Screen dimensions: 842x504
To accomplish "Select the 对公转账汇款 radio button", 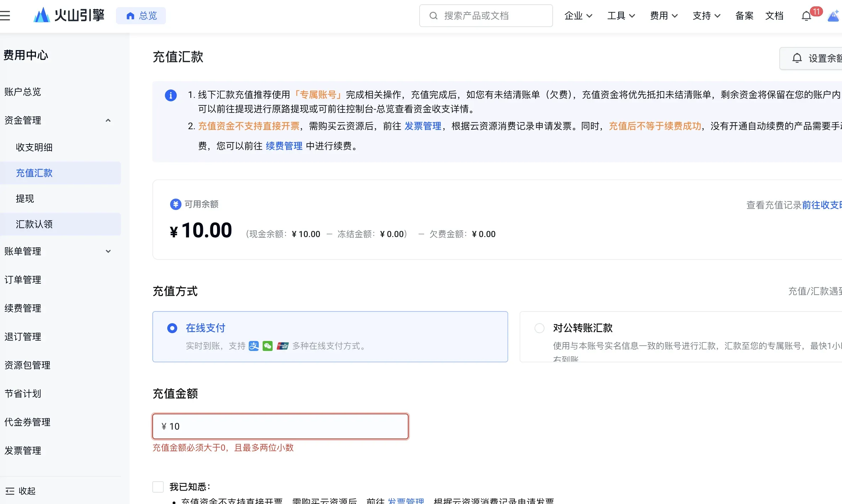I will coord(540,328).
